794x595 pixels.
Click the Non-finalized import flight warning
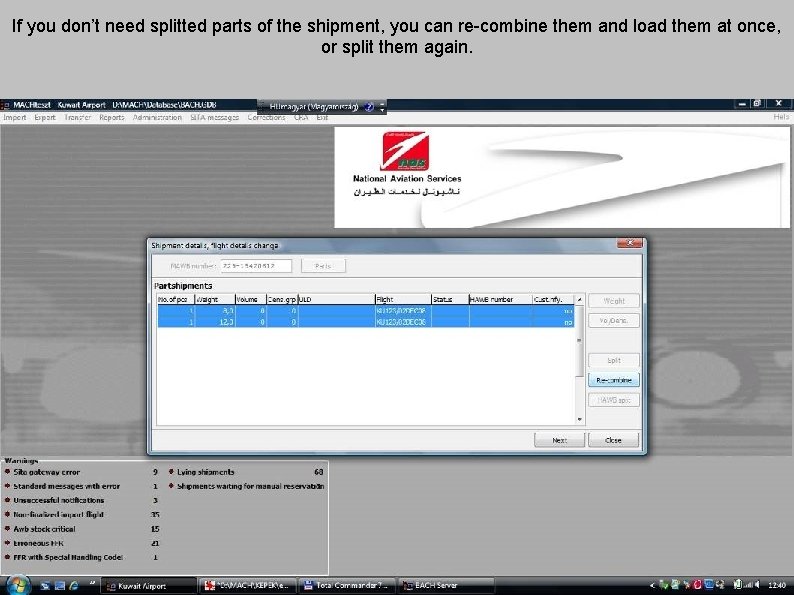[x=58, y=514]
